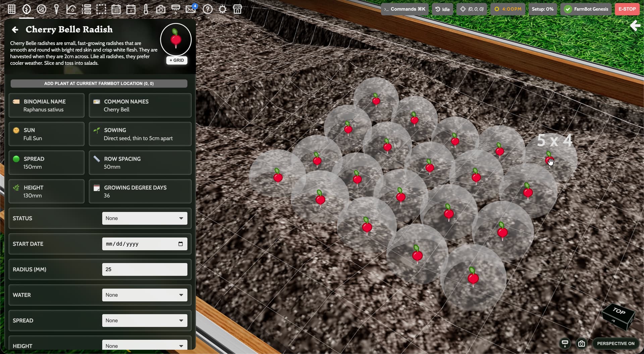This screenshot has width=644, height=354.
Task: Open the Shop storefront icon
Action: [237, 9]
